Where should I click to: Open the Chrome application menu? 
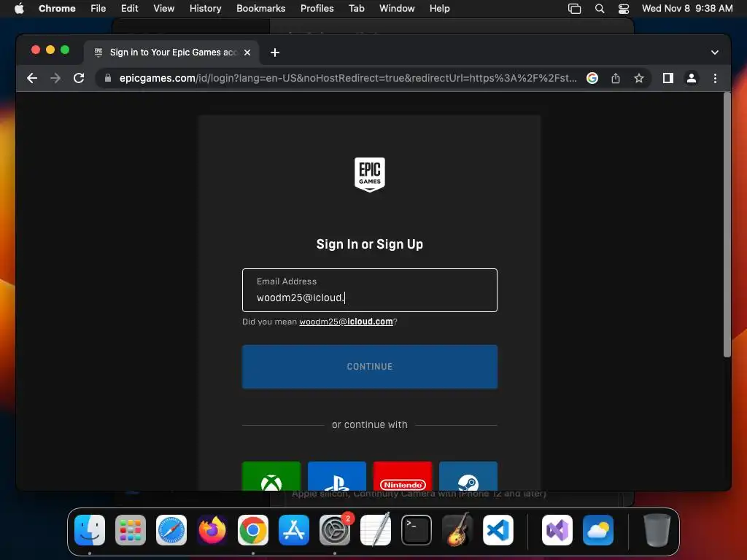[57, 9]
